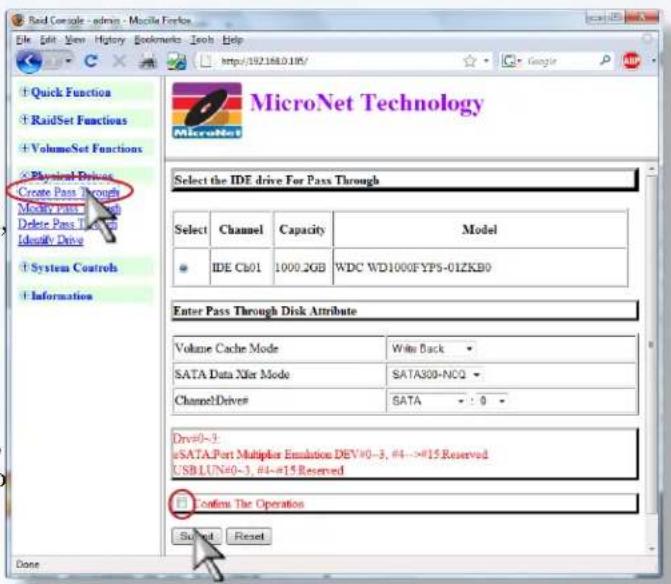Screen dimensions: 671x584
Task: Click the Identify Drive link
Action: pyautogui.click(x=50, y=240)
